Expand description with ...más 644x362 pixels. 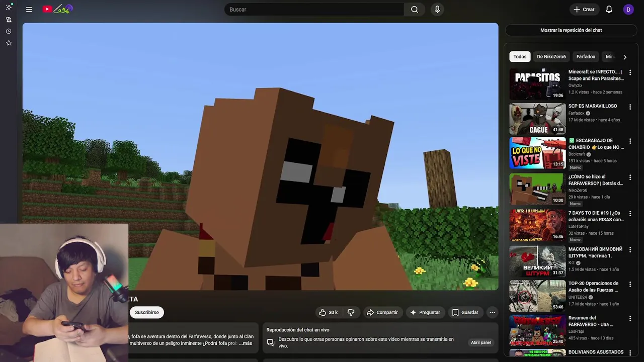tap(246, 343)
